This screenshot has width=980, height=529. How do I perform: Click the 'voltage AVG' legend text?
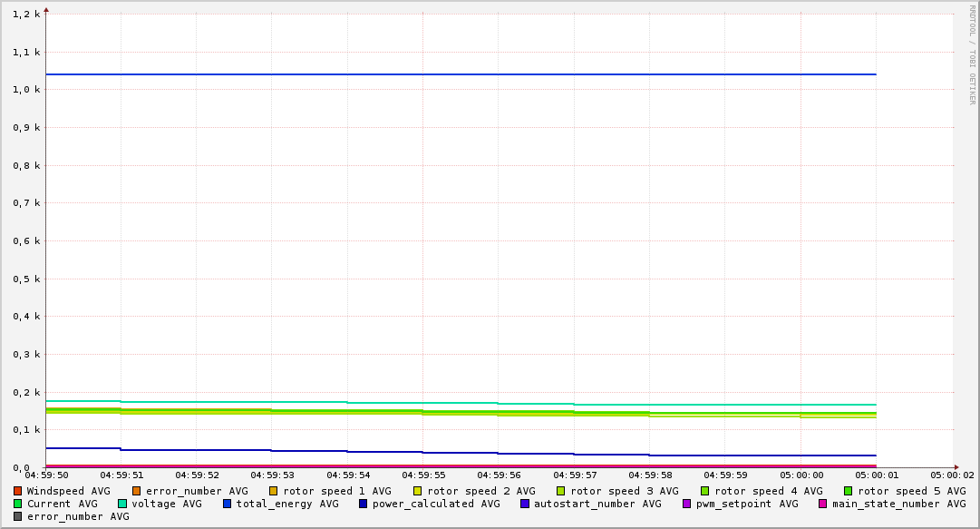click(167, 504)
